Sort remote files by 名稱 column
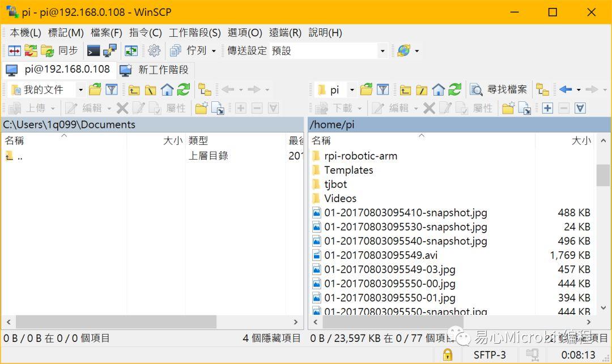The image size is (612, 364). tap(422, 141)
